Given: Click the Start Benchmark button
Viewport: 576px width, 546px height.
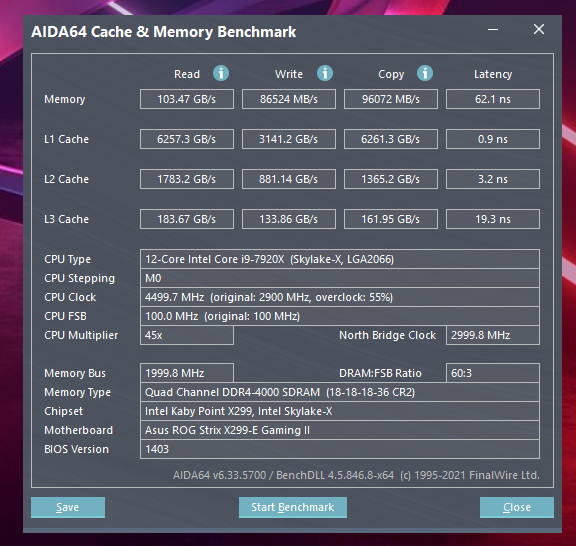Looking at the screenshot, I should [293, 507].
